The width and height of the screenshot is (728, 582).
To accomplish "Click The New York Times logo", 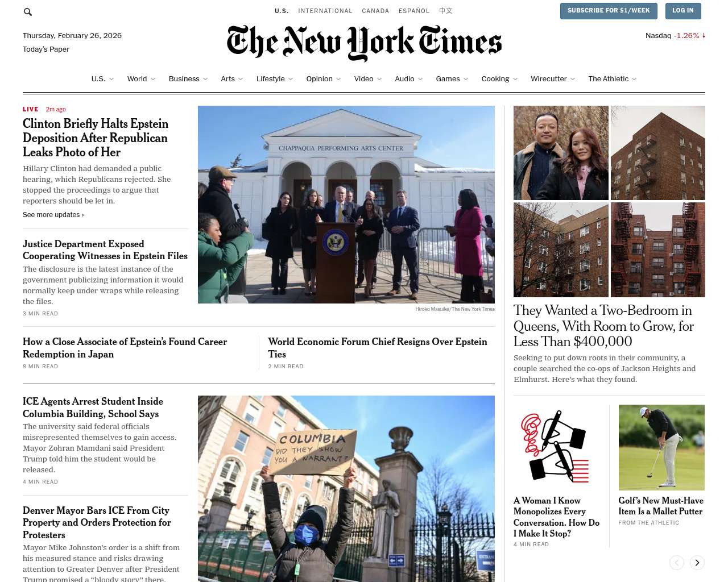I will click(x=364, y=43).
